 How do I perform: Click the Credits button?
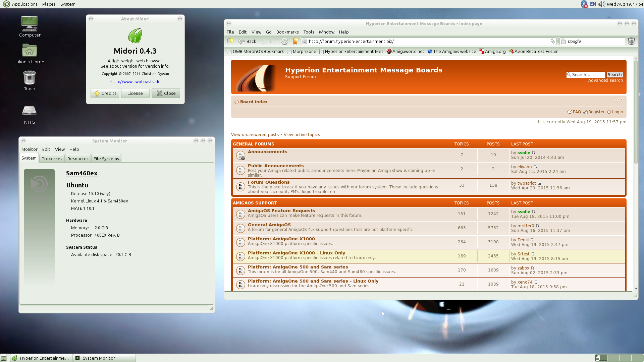click(105, 93)
